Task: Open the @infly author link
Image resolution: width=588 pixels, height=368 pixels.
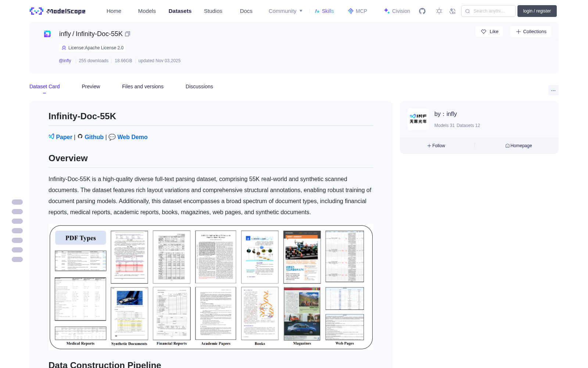Action: 65,61
